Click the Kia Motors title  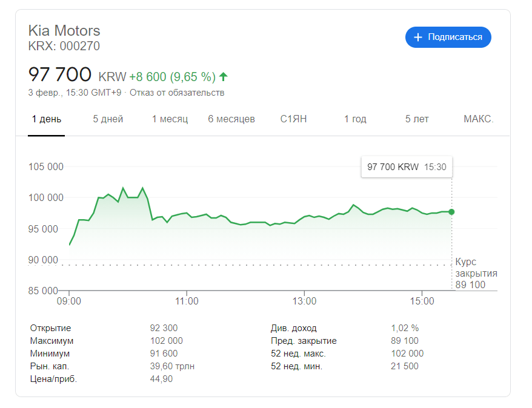pyautogui.click(x=64, y=30)
